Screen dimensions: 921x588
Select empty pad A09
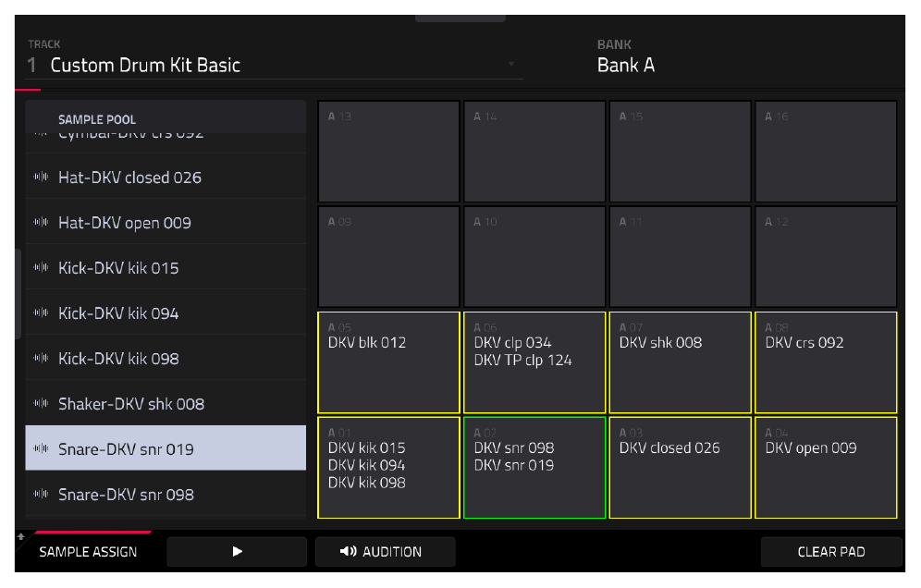tap(389, 257)
